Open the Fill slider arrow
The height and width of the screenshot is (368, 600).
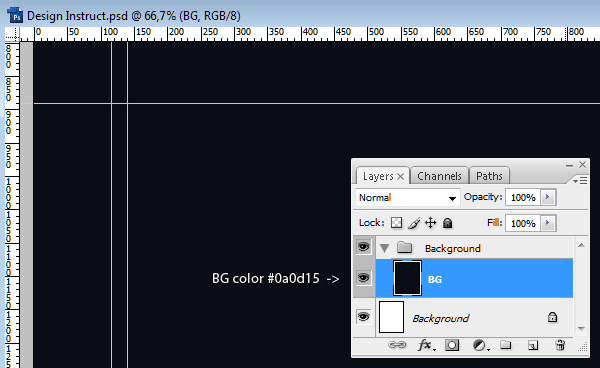pos(548,223)
